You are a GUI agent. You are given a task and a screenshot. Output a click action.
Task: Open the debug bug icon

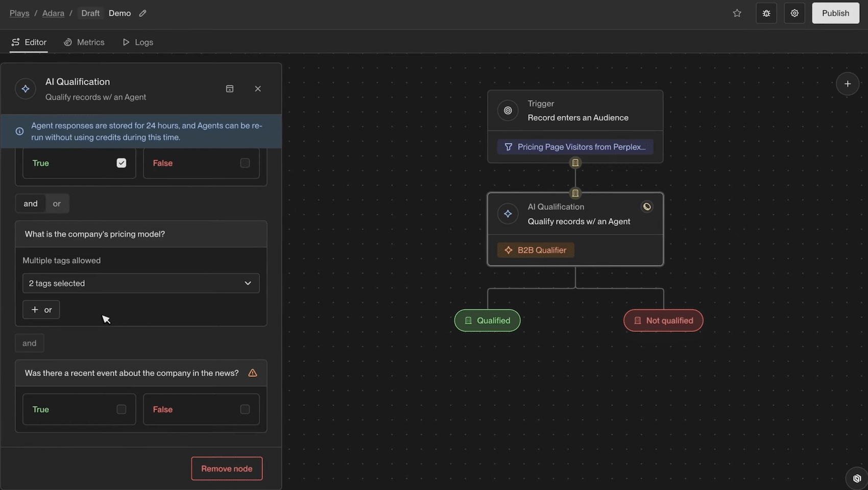[x=766, y=13]
